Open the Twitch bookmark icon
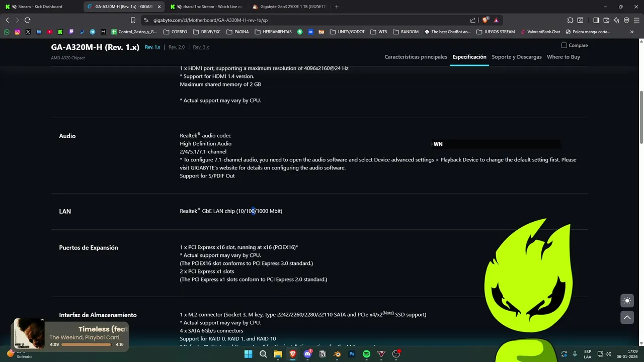 point(71,32)
